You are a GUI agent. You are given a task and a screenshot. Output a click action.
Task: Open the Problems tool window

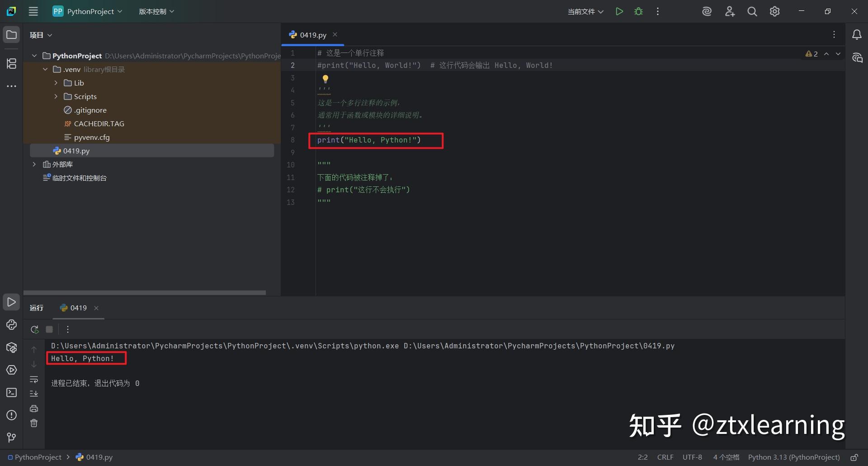(x=11, y=415)
